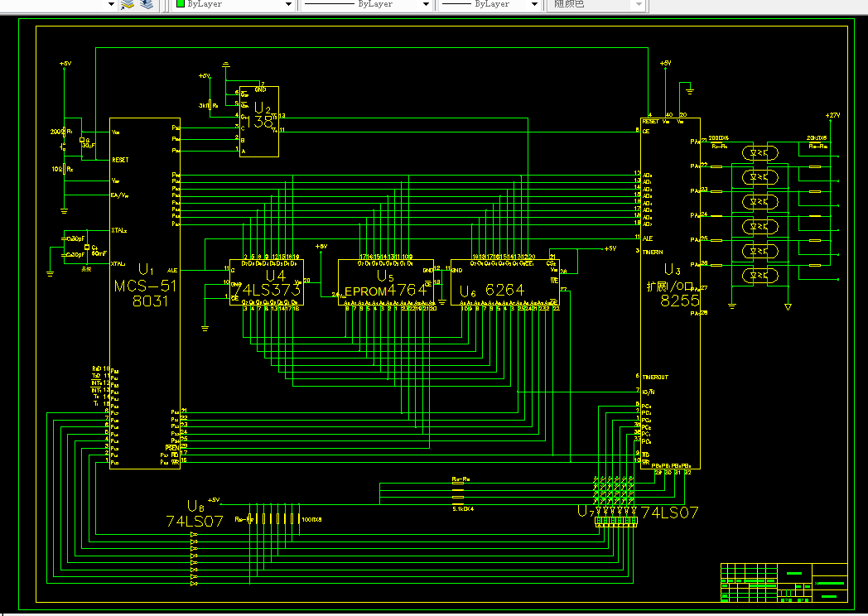The height and width of the screenshot is (616, 868).
Task: Click the green ByLayer color swatch
Action: 181,4
